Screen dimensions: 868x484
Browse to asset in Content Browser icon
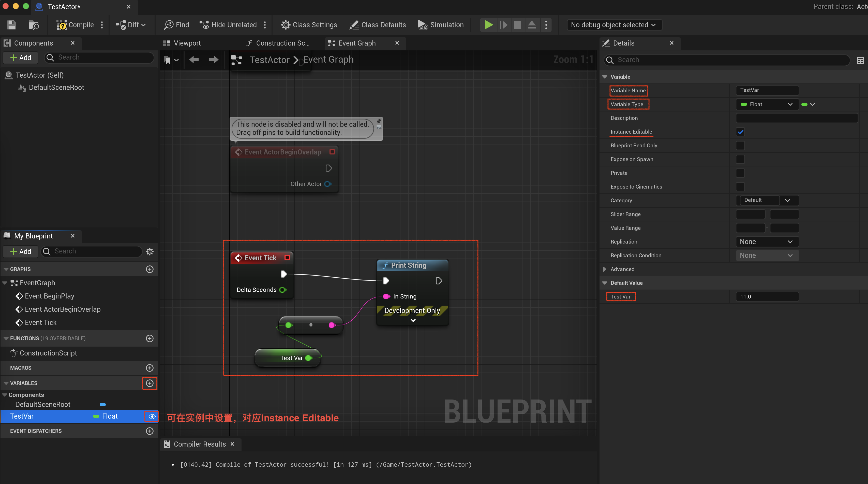[x=34, y=25]
